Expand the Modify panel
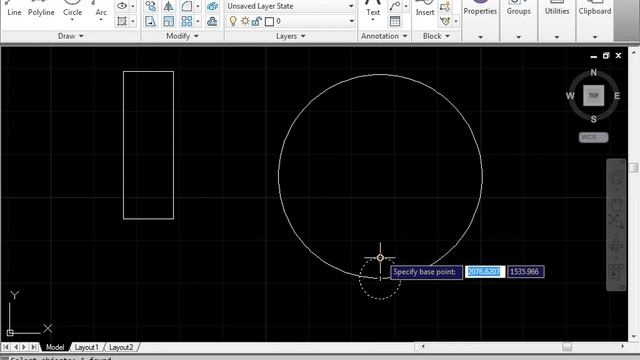 tap(182, 36)
